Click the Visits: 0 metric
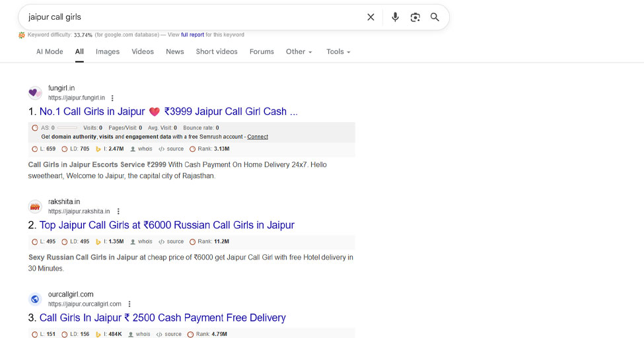Viewport: 644px width, 338px height. (x=93, y=127)
